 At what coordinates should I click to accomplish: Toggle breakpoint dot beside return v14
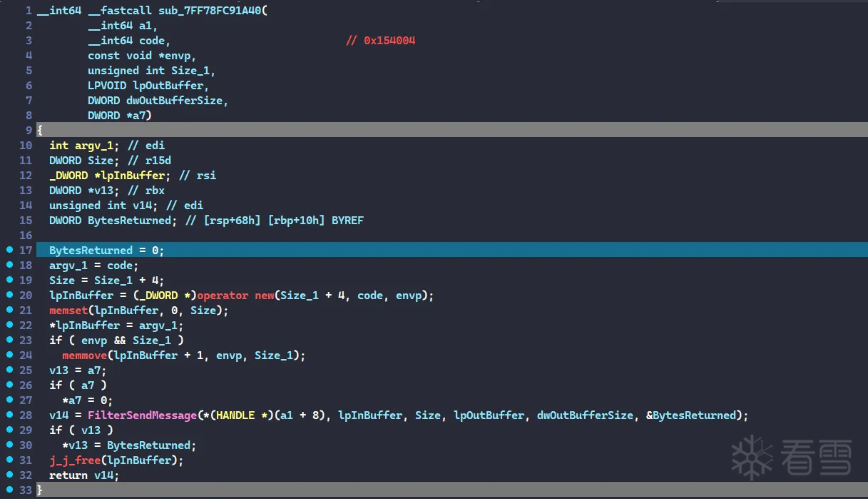click(9, 475)
